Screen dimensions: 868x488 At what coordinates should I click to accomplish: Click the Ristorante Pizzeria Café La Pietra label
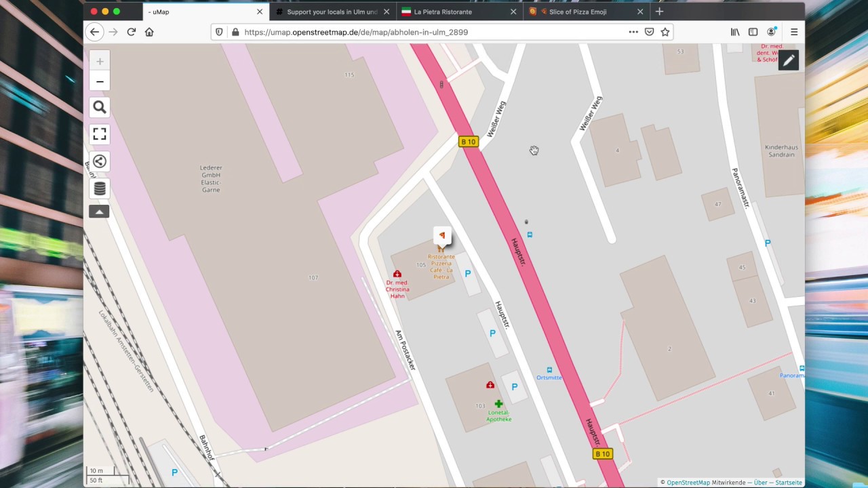(x=441, y=266)
